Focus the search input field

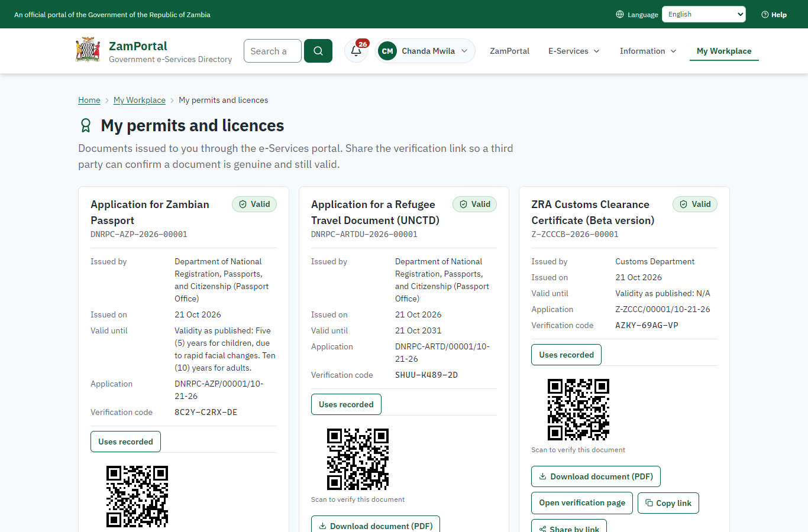[x=273, y=51]
